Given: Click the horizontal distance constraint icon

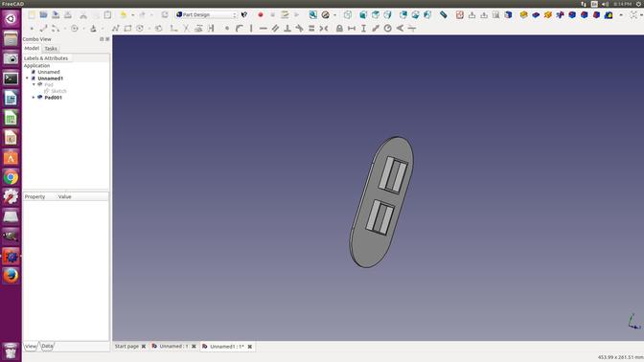Looking at the screenshot, I should pyautogui.click(x=352, y=29).
